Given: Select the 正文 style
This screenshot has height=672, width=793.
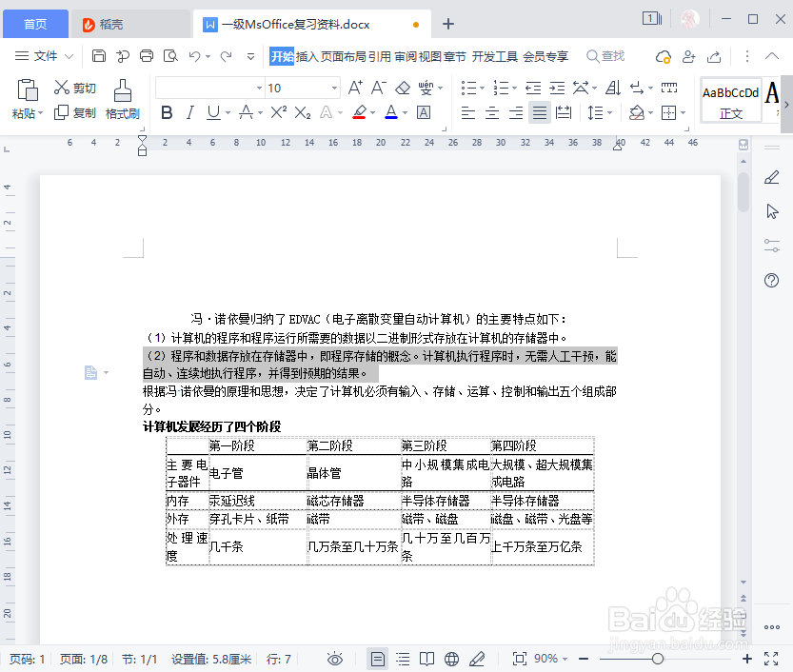Looking at the screenshot, I should click(731, 100).
